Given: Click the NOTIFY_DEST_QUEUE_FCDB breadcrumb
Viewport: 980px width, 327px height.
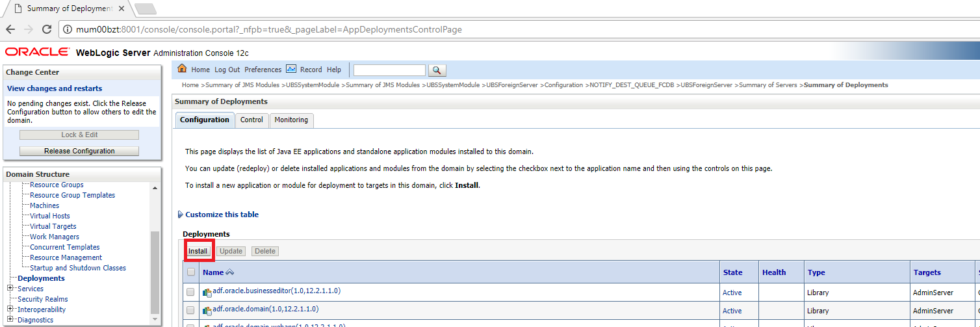Looking at the screenshot, I should point(632,85).
